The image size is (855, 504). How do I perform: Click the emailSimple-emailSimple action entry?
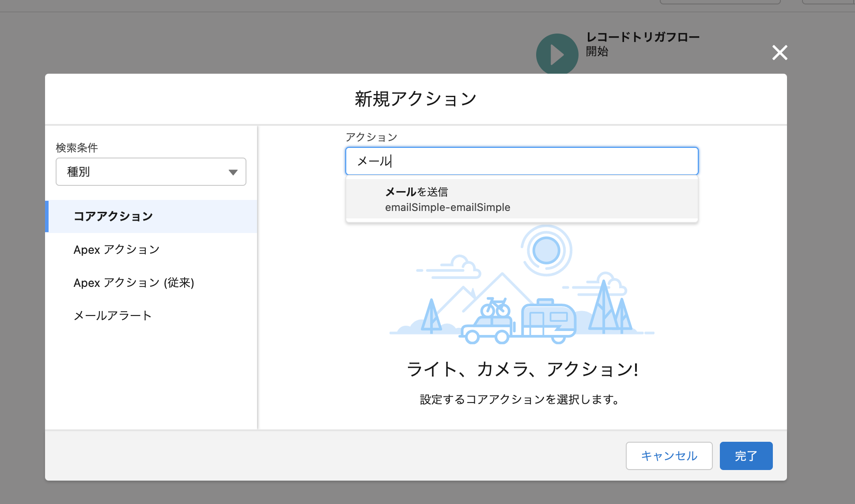click(447, 207)
